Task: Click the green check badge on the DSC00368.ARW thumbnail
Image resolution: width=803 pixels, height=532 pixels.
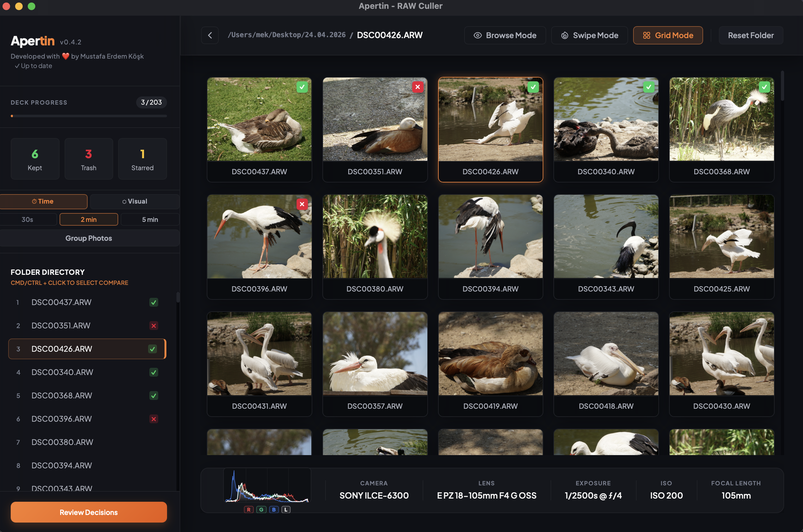Action: (764, 87)
